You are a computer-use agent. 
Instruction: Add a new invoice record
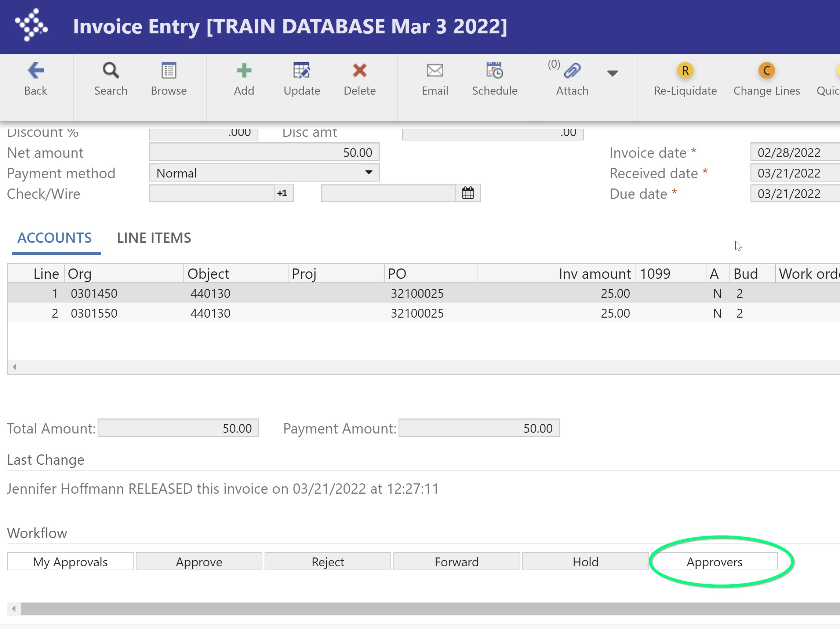click(x=244, y=71)
